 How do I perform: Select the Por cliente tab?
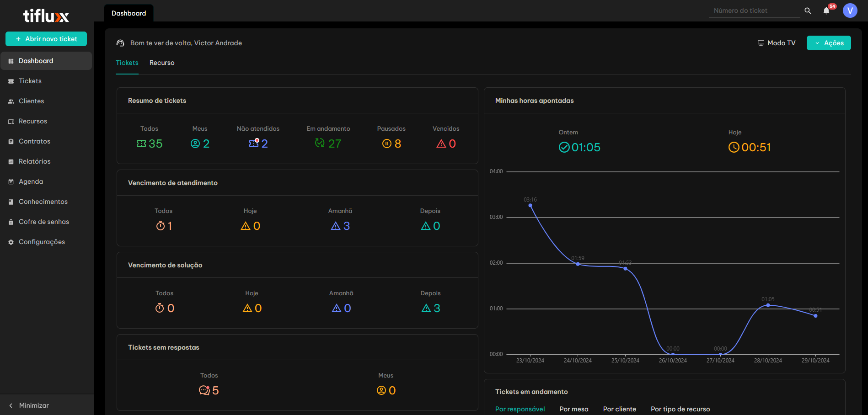(619, 409)
